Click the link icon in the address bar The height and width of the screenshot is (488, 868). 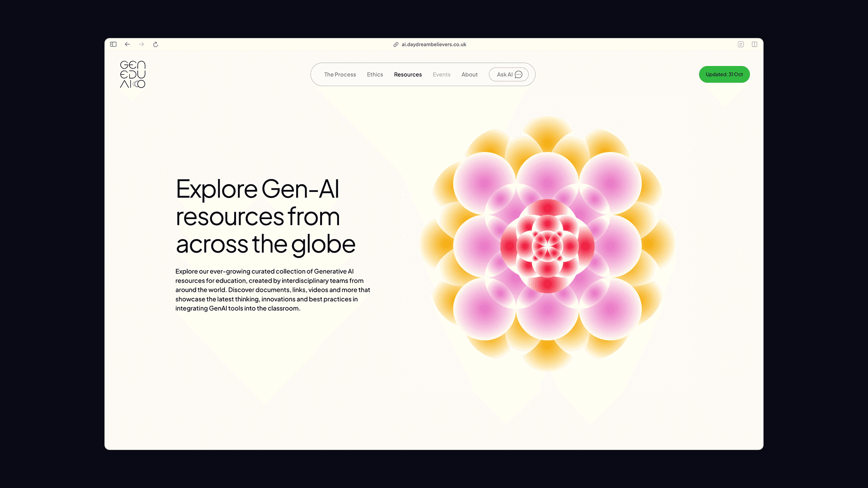coord(396,44)
